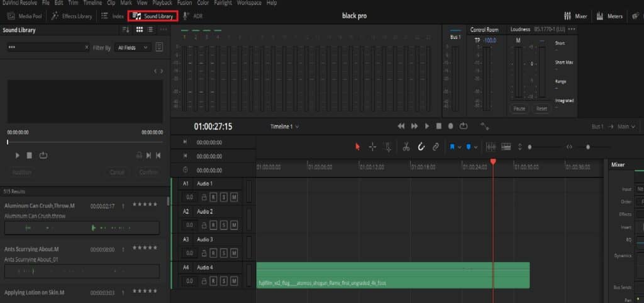Image resolution: width=644 pixels, height=303 pixels.
Task: Click the timeline view options icon
Action: coord(506,147)
